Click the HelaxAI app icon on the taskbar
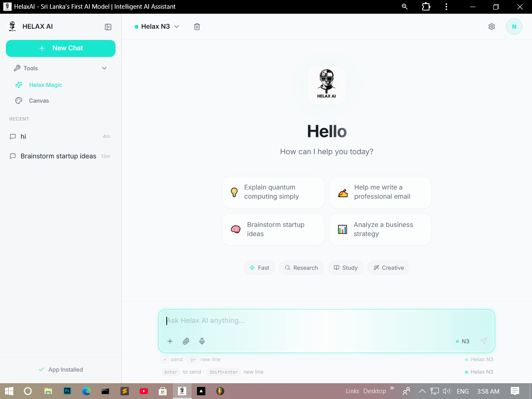 coord(182,391)
